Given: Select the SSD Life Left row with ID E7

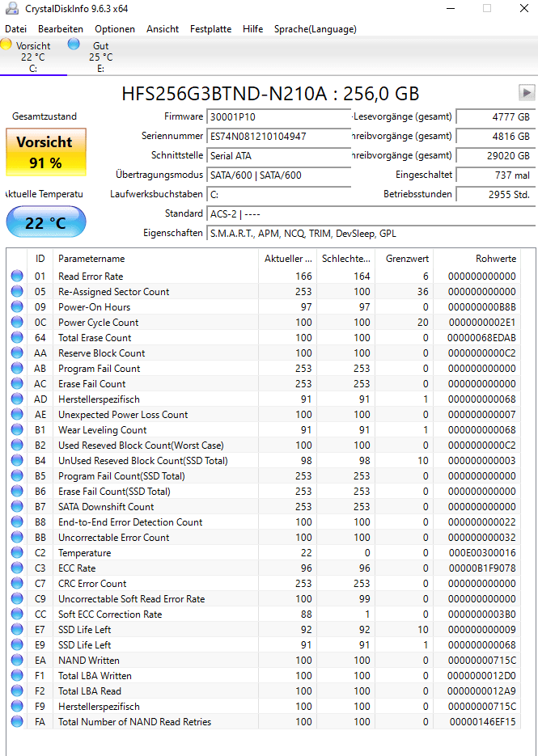Looking at the screenshot, I should (264, 630).
